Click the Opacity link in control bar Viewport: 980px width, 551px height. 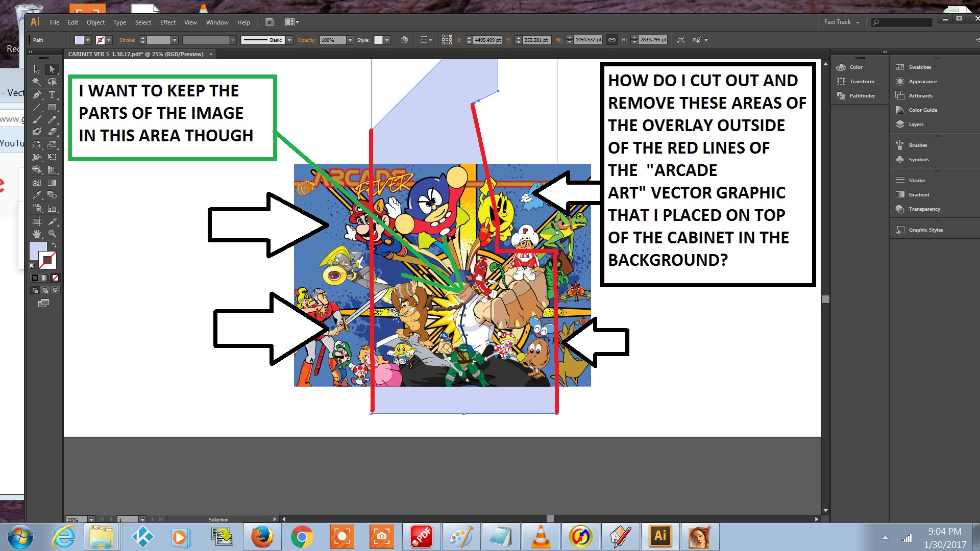(307, 40)
